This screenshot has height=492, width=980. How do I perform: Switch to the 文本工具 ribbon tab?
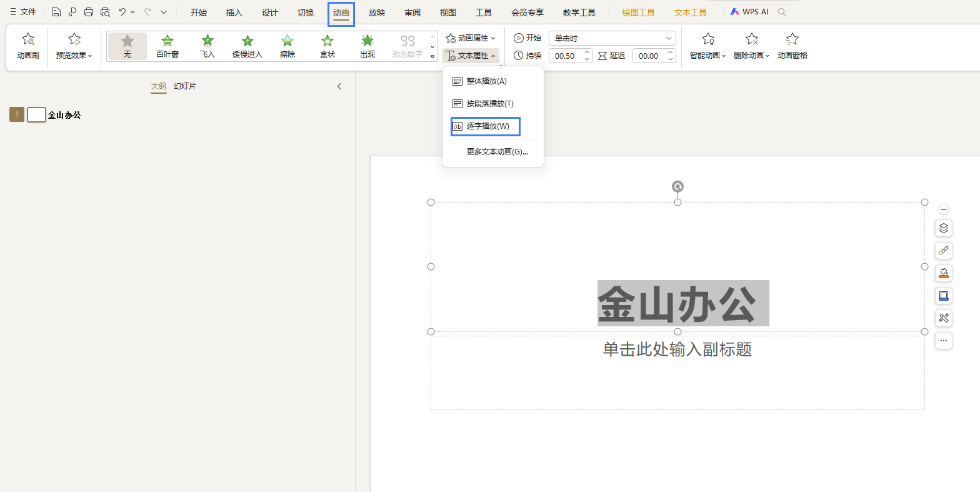[x=691, y=13]
